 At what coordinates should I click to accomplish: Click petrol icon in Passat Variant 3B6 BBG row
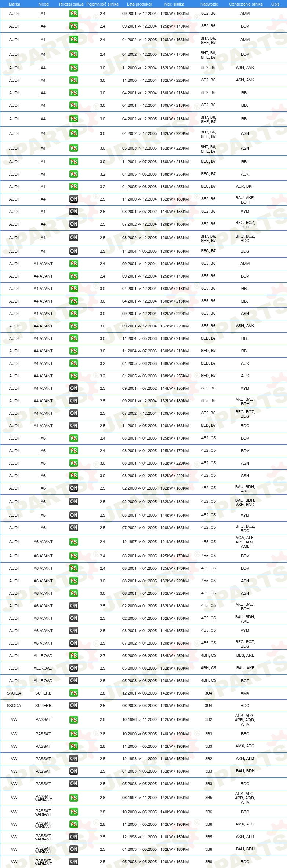pos(73,812)
